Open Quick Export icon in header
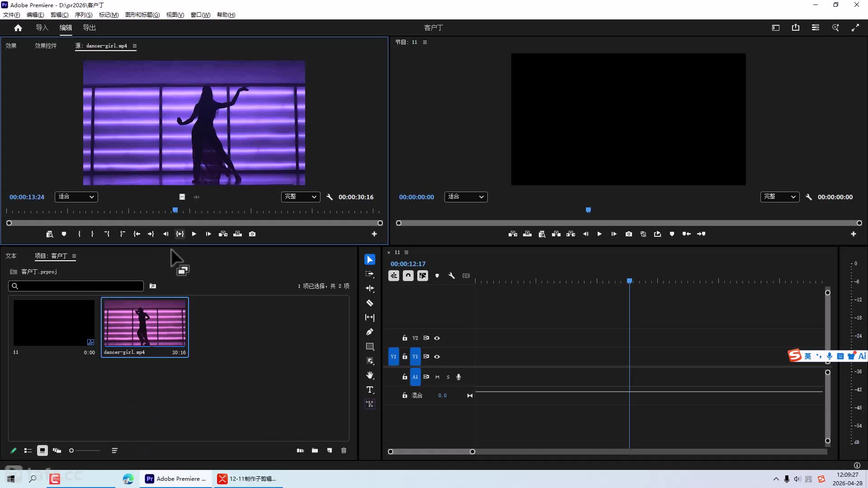868x488 pixels. click(x=796, y=28)
